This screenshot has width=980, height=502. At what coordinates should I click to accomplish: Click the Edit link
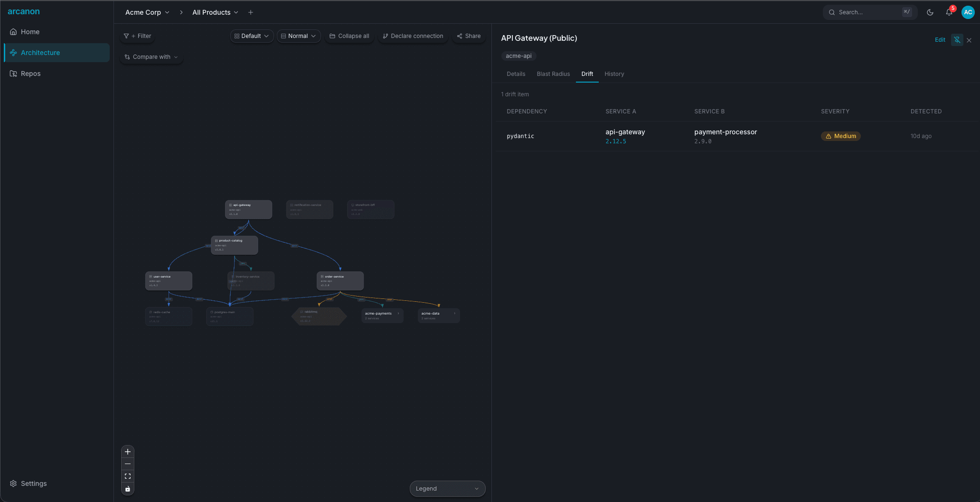coord(940,40)
